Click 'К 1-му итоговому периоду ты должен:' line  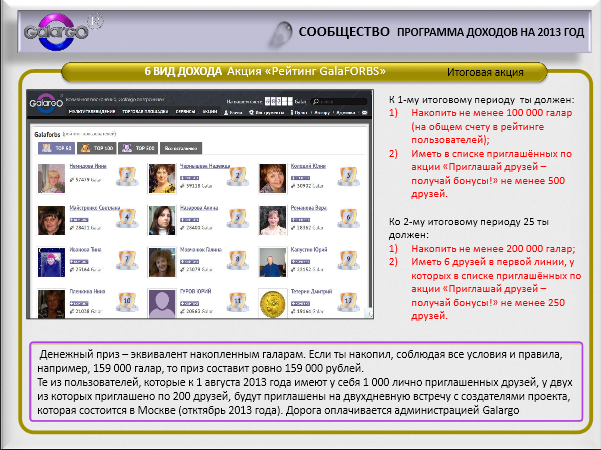point(481,100)
